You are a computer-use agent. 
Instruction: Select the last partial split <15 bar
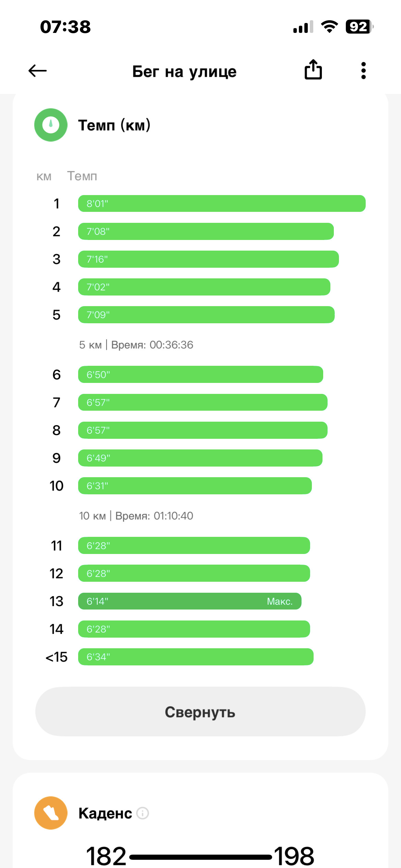click(196, 657)
